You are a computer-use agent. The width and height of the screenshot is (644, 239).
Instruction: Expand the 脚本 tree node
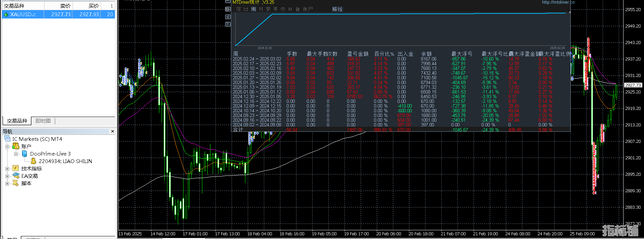coord(7,183)
